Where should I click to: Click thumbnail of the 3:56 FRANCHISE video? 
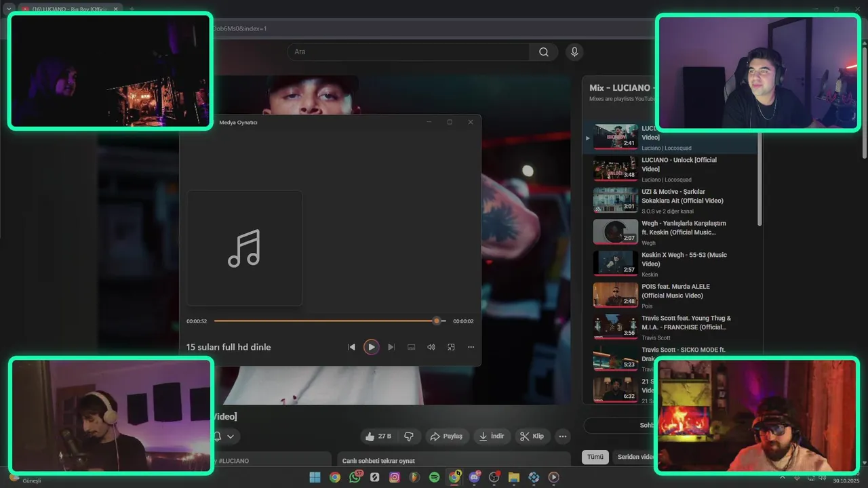616,326
